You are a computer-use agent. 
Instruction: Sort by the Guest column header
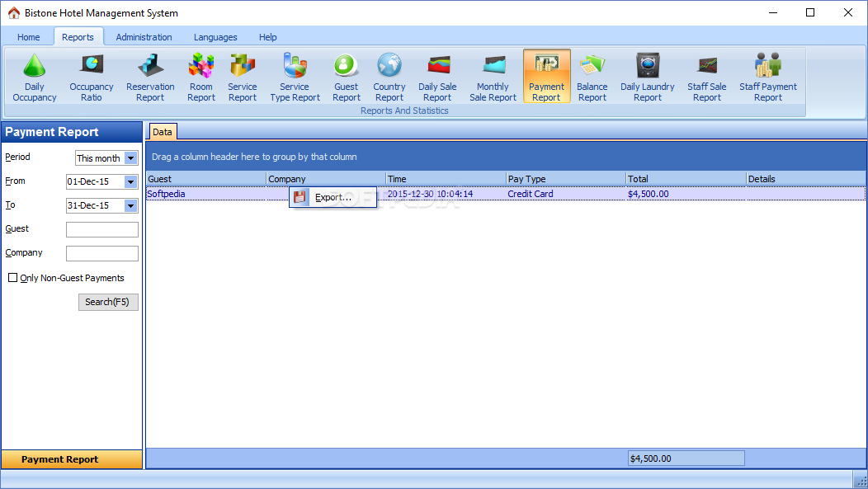click(x=206, y=179)
